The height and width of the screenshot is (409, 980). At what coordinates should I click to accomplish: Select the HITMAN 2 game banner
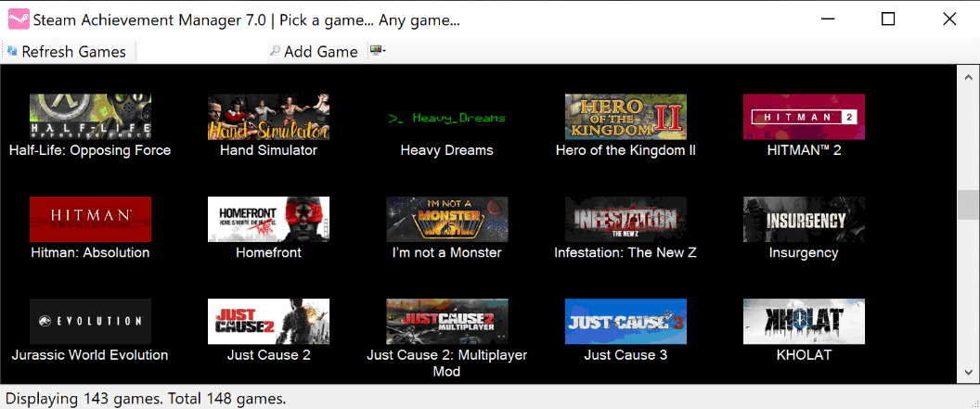pos(804,117)
